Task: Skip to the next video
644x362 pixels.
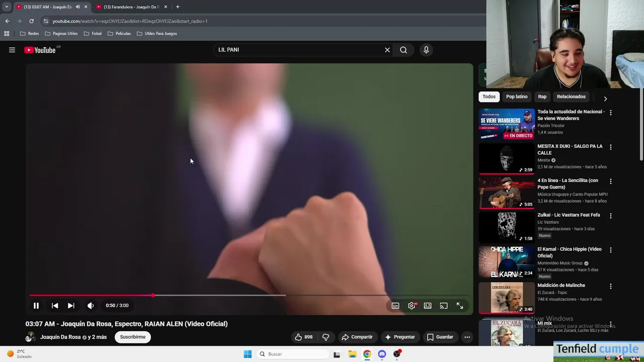Action: click(71, 305)
